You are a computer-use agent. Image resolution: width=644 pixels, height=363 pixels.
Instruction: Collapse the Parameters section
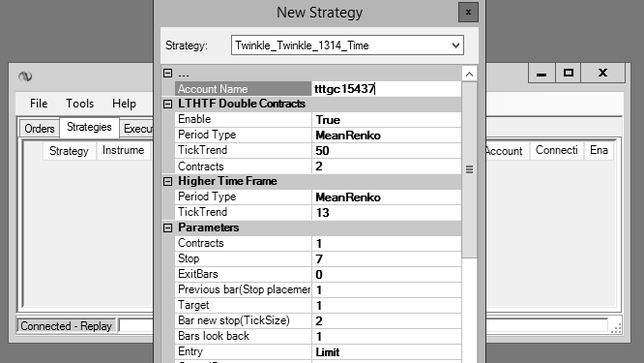pos(167,227)
